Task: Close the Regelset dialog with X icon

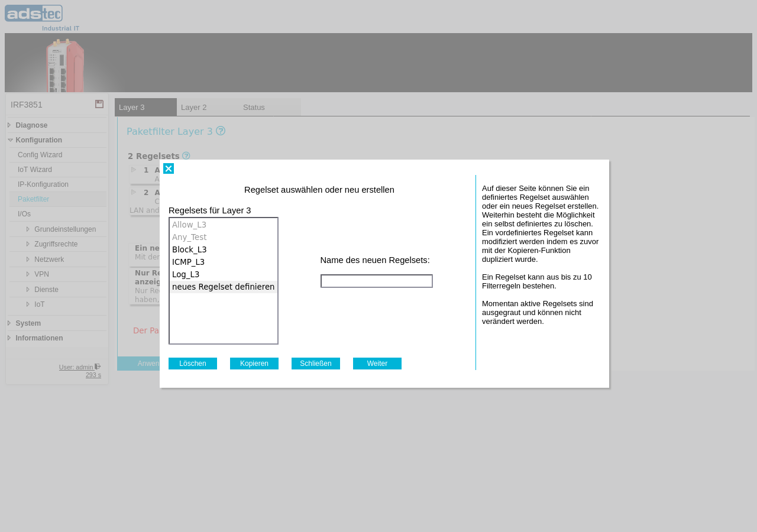Action: [169, 168]
